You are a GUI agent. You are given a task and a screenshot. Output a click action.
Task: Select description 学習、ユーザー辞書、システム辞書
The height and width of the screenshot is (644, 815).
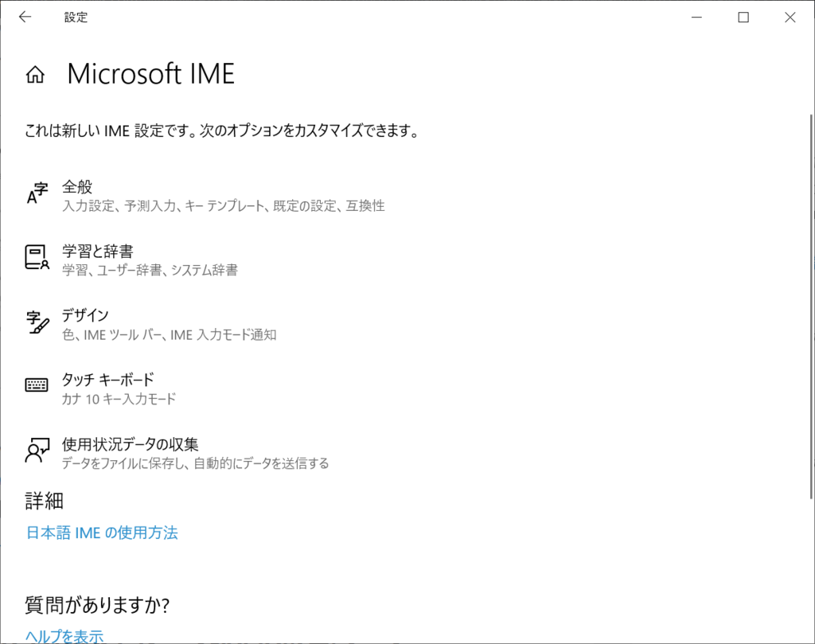tap(150, 270)
